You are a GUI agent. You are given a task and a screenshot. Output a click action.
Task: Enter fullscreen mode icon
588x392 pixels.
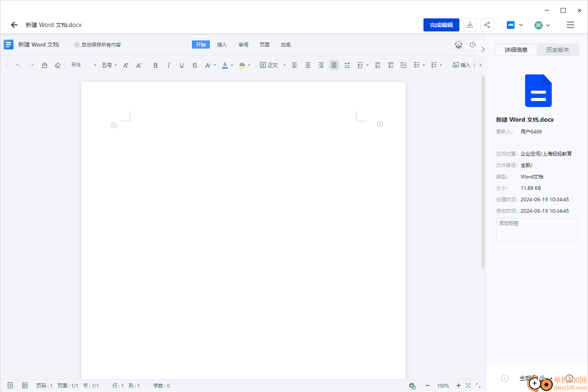coord(478,385)
